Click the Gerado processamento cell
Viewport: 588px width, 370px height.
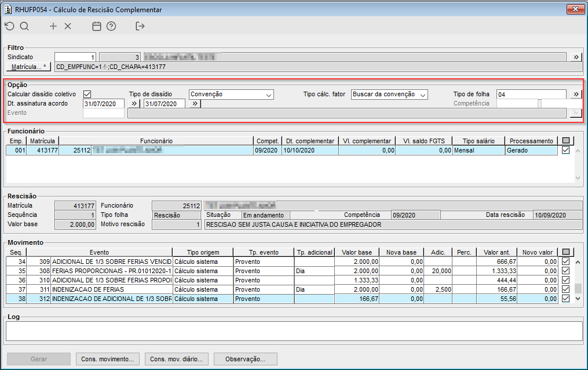pyautogui.click(x=531, y=150)
